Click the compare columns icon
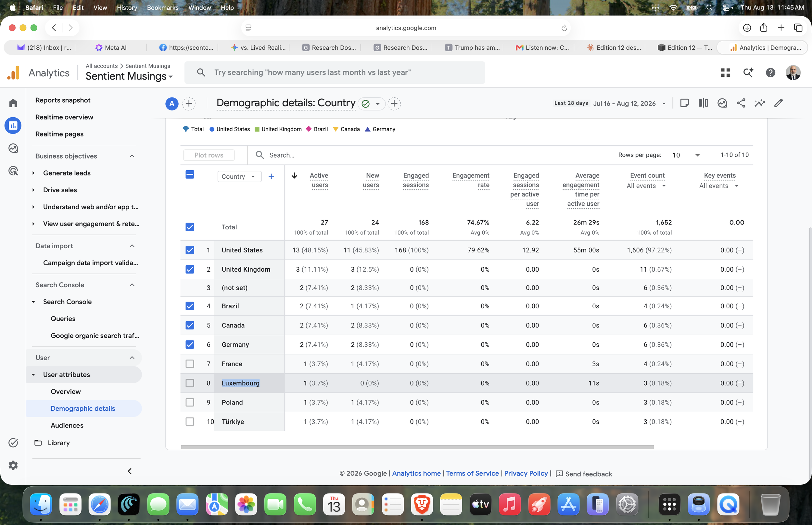The height and width of the screenshot is (525, 812). click(703, 103)
